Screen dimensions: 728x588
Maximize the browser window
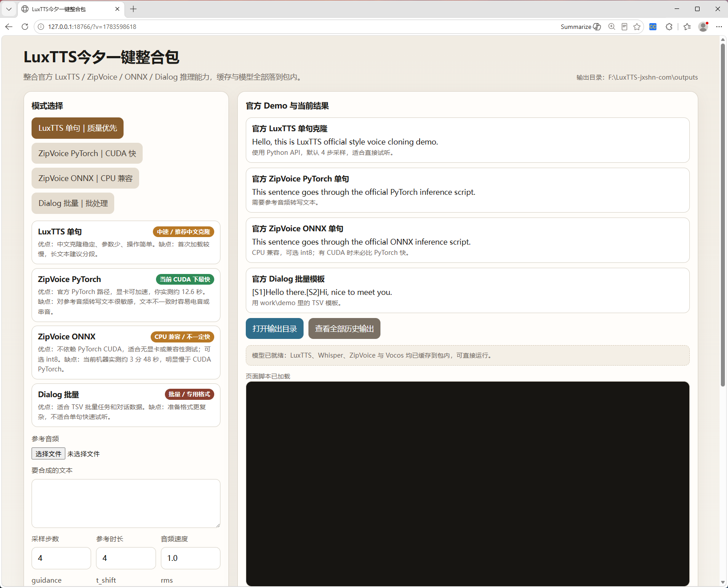click(697, 9)
